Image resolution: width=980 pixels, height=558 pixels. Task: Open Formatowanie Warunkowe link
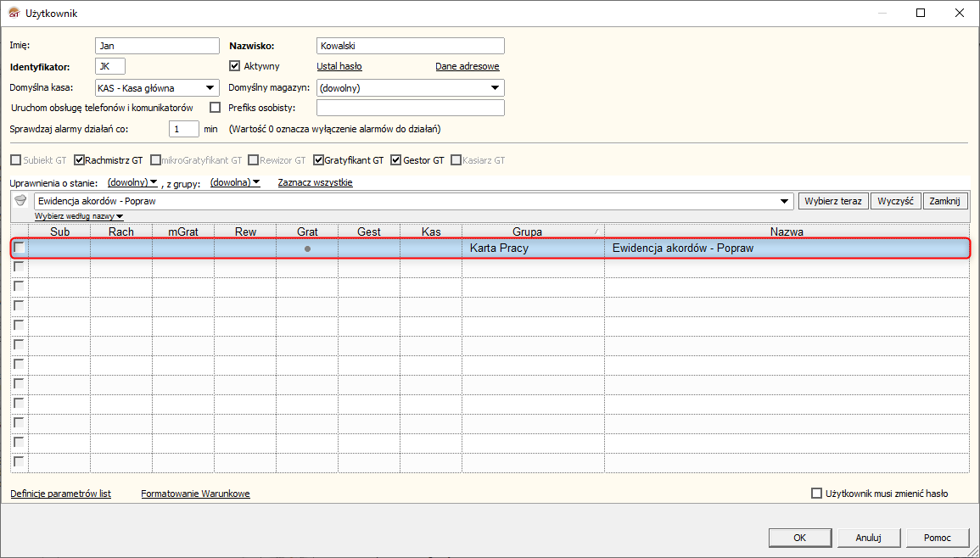(196, 494)
